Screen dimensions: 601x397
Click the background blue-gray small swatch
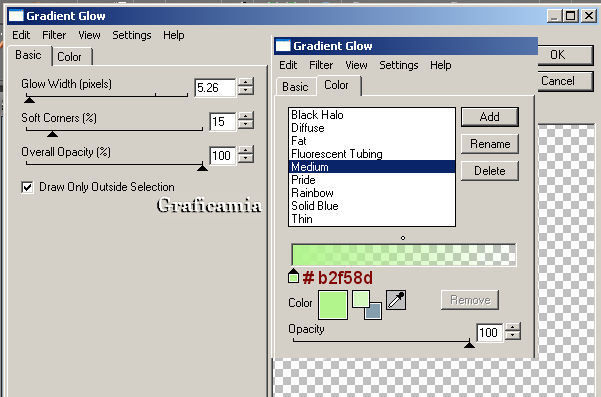pyautogui.click(x=373, y=311)
